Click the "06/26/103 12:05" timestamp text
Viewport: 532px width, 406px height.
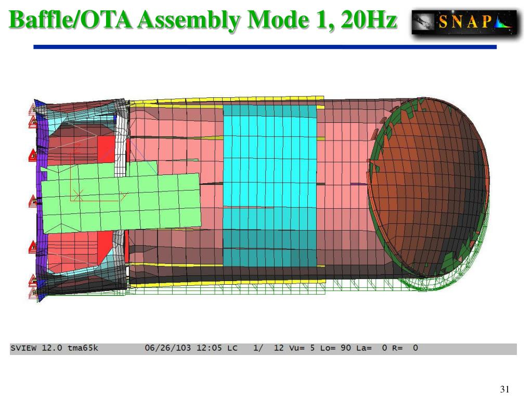click(x=184, y=348)
